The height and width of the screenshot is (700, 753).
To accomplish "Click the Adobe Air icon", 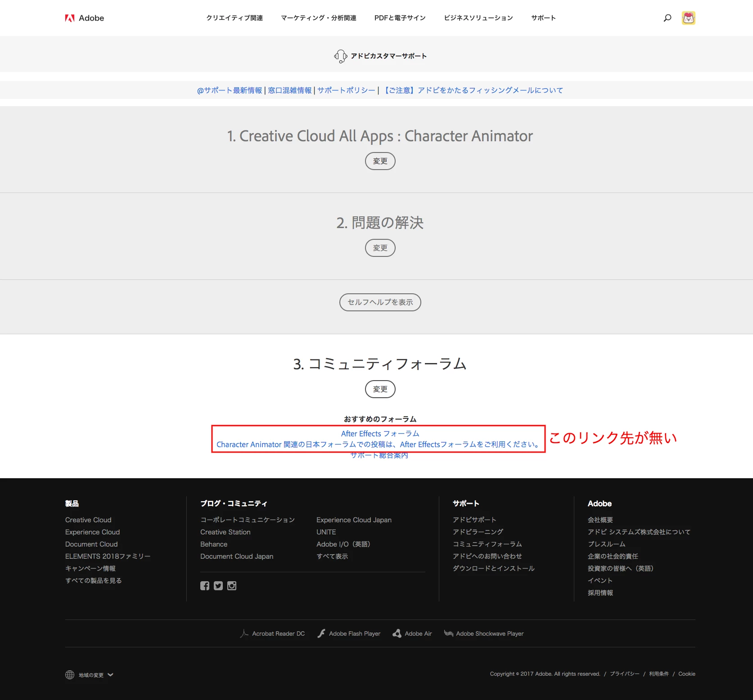I will point(397,633).
